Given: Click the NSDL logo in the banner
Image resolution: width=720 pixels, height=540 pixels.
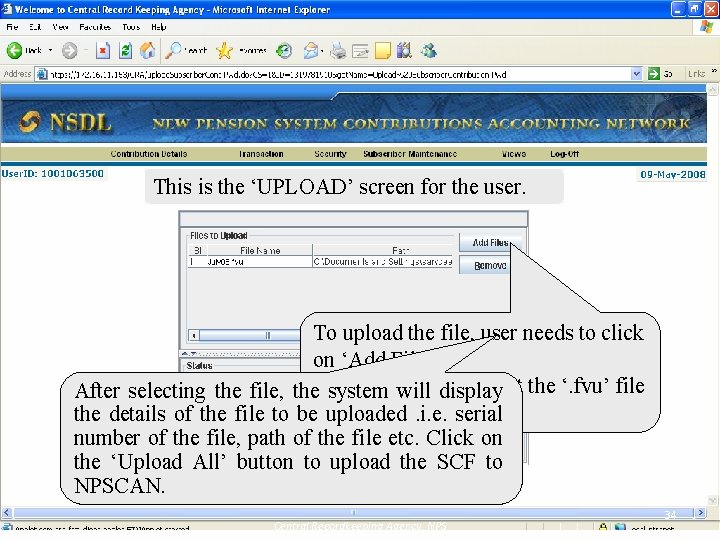Looking at the screenshot, I should 65,122.
